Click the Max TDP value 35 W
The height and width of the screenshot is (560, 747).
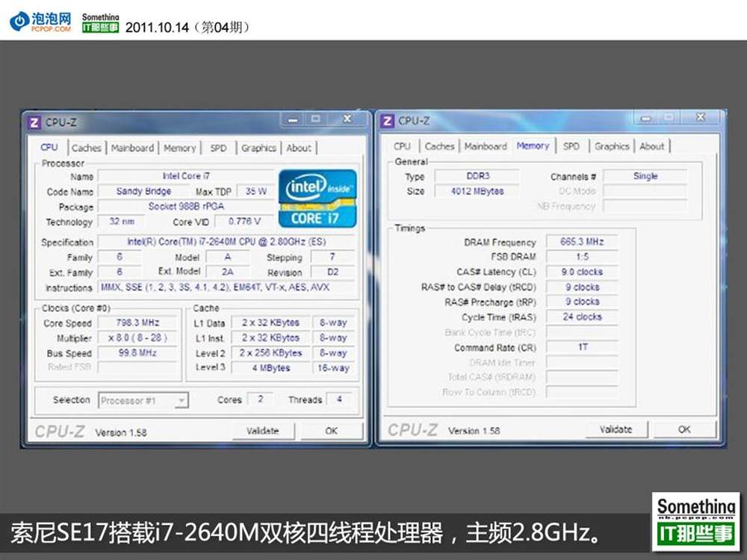coord(255,191)
